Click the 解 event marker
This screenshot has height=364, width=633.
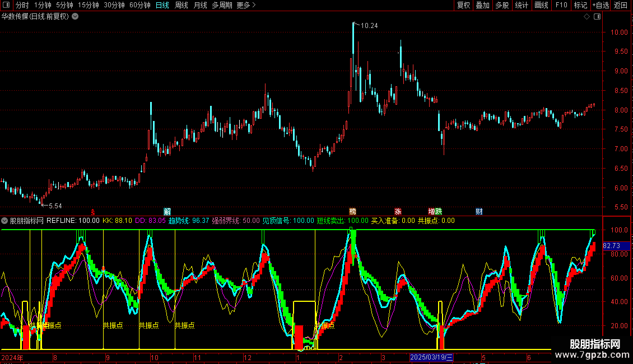point(167,212)
